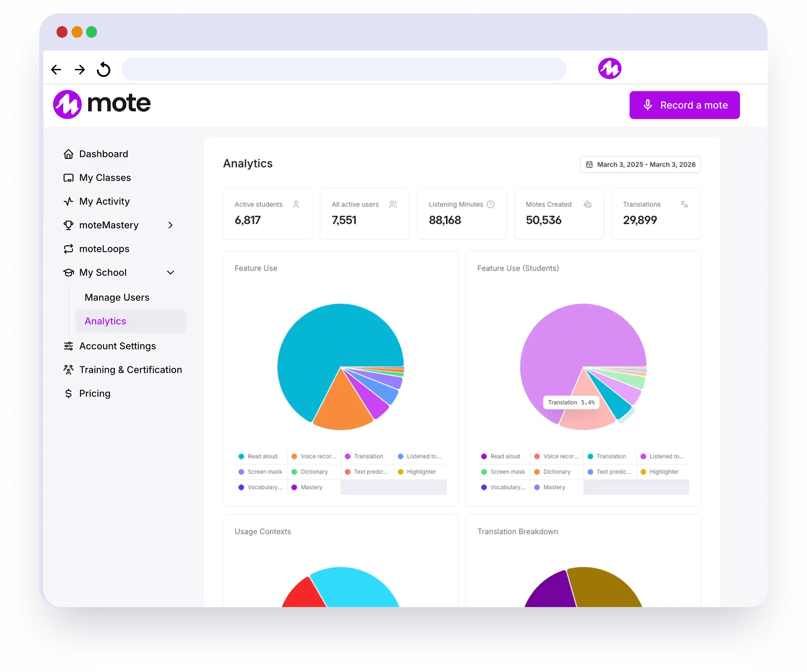
Task: Toggle Highlighter legend in Feature Use (Students) chart
Action: [663, 472]
